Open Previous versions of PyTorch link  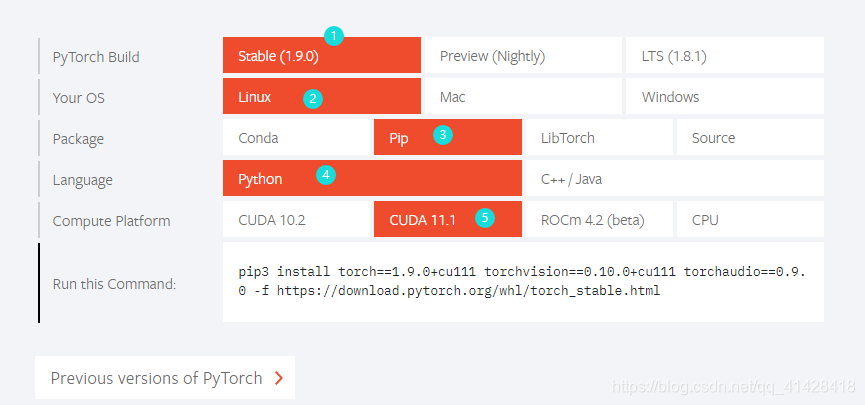pyautogui.click(x=164, y=377)
